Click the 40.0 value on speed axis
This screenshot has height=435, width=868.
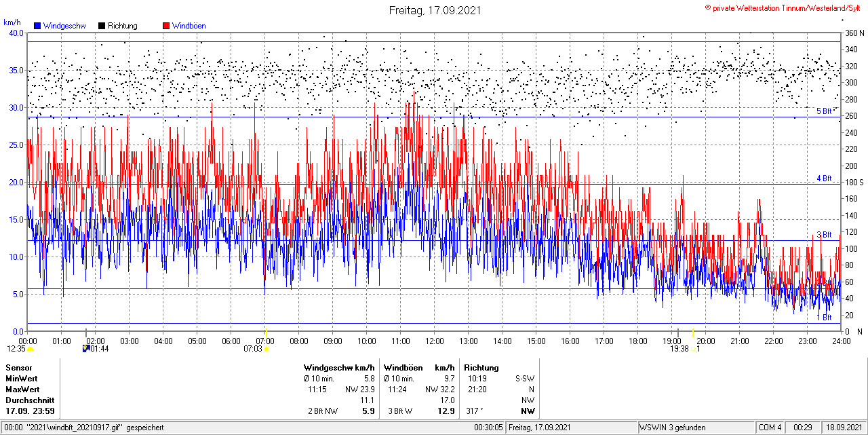(x=16, y=33)
